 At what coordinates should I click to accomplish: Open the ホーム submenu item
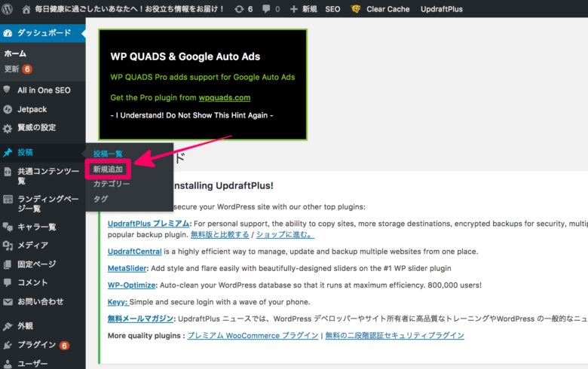coord(15,53)
